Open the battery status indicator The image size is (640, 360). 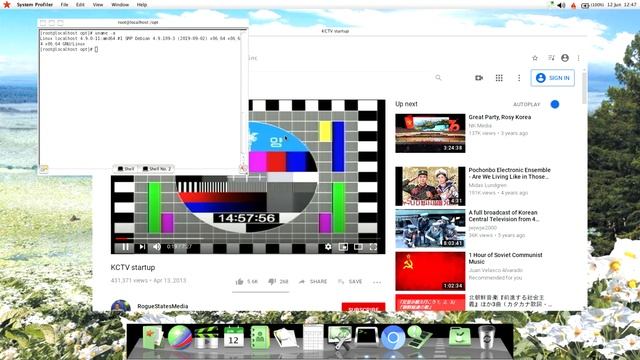tap(592, 5)
